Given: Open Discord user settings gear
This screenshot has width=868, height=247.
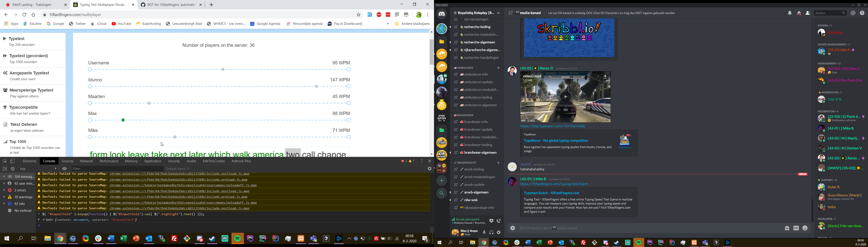Looking at the screenshot, I should (x=499, y=233).
